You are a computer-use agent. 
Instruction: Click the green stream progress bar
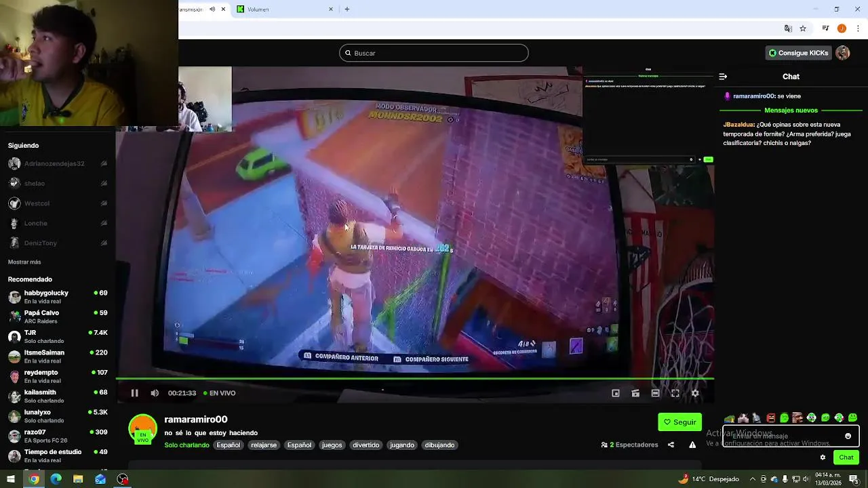coord(414,378)
